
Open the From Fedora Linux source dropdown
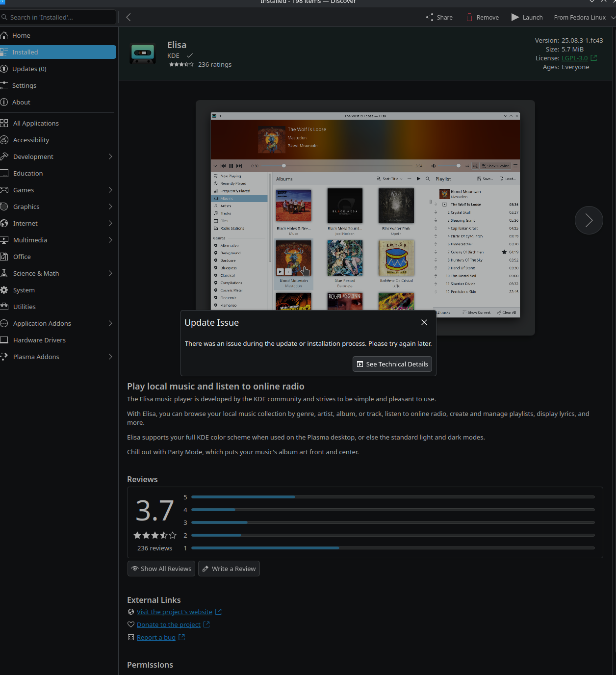pyautogui.click(x=584, y=17)
